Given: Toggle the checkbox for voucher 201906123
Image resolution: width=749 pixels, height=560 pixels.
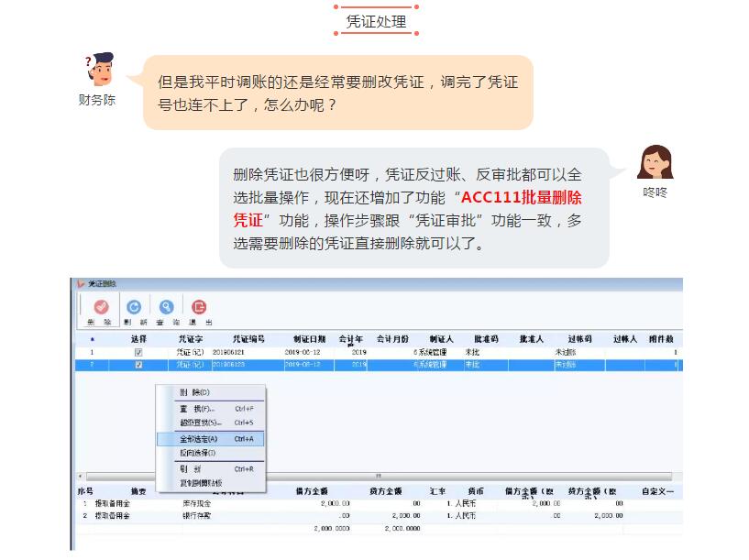Looking at the screenshot, I should point(138,365).
